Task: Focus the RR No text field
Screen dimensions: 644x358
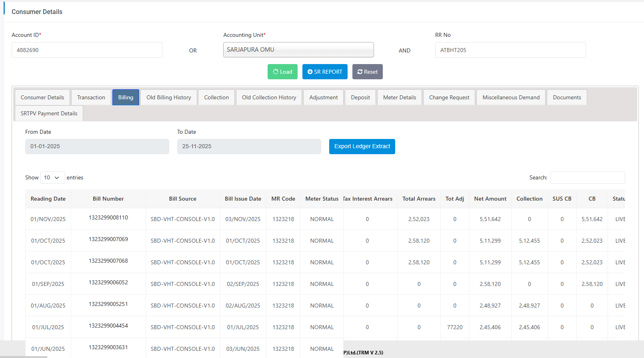Action: (x=510, y=50)
